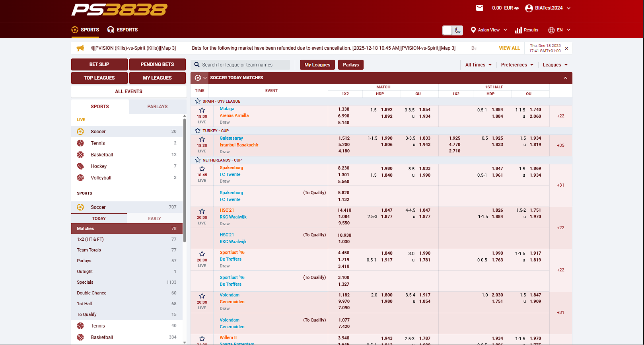644x345 pixels.
Task: Click the balance visibility eye icon
Action: coord(517,8)
